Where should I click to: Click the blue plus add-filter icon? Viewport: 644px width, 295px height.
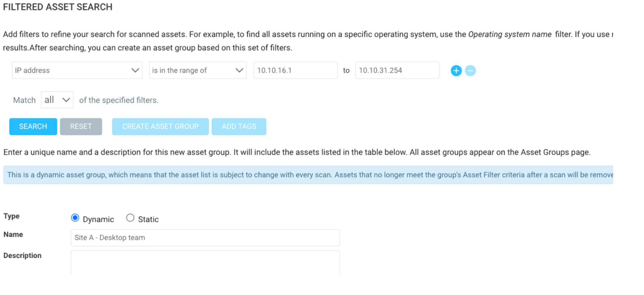[456, 71]
